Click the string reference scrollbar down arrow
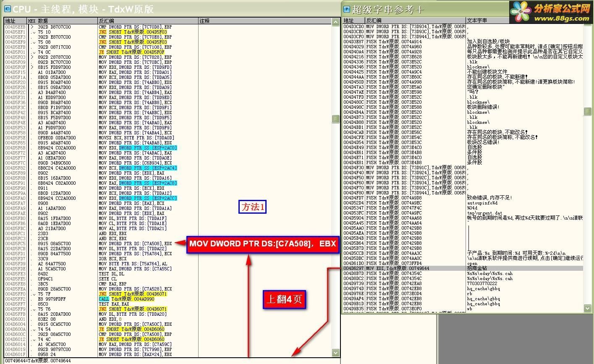 588,308
